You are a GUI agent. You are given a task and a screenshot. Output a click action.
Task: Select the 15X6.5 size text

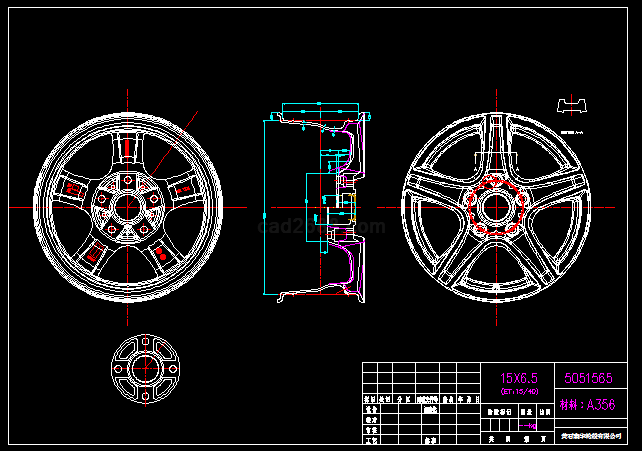point(519,378)
